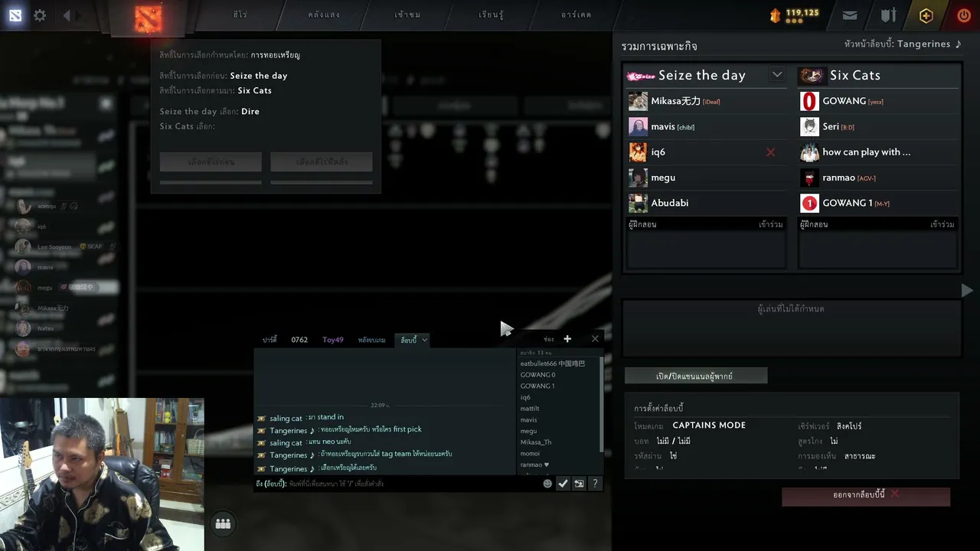Click Abudabi's player avatar
This screenshot has height=551, width=980.
coord(638,203)
